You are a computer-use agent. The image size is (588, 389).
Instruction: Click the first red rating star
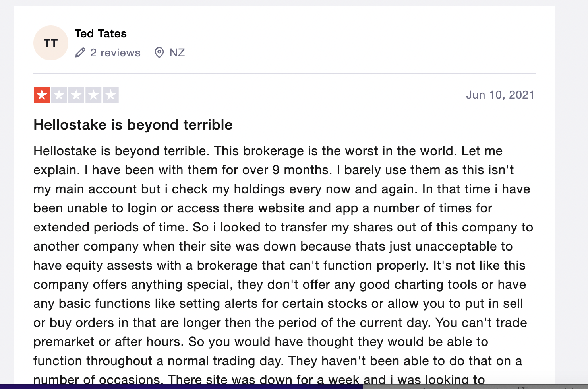pyautogui.click(x=42, y=95)
